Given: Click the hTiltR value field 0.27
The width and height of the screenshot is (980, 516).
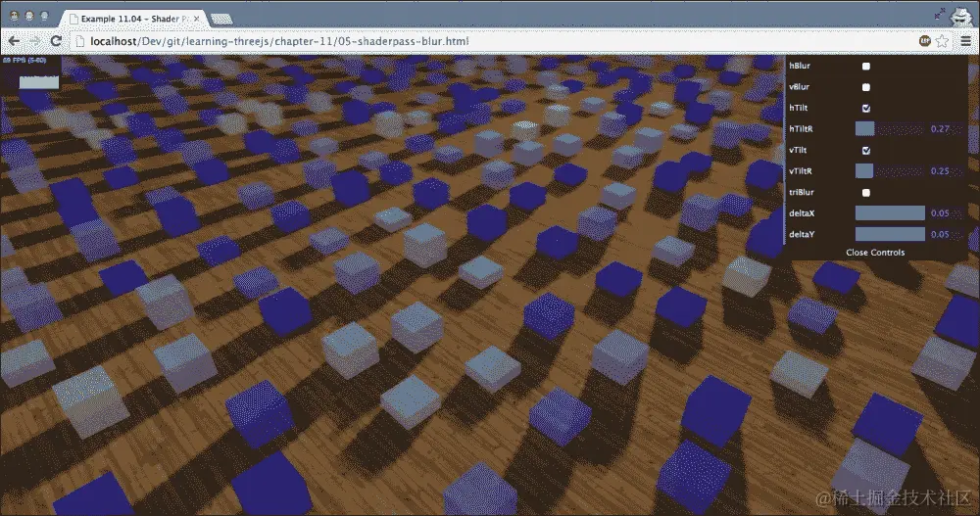Looking at the screenshot, I should [x=947, y=128].
